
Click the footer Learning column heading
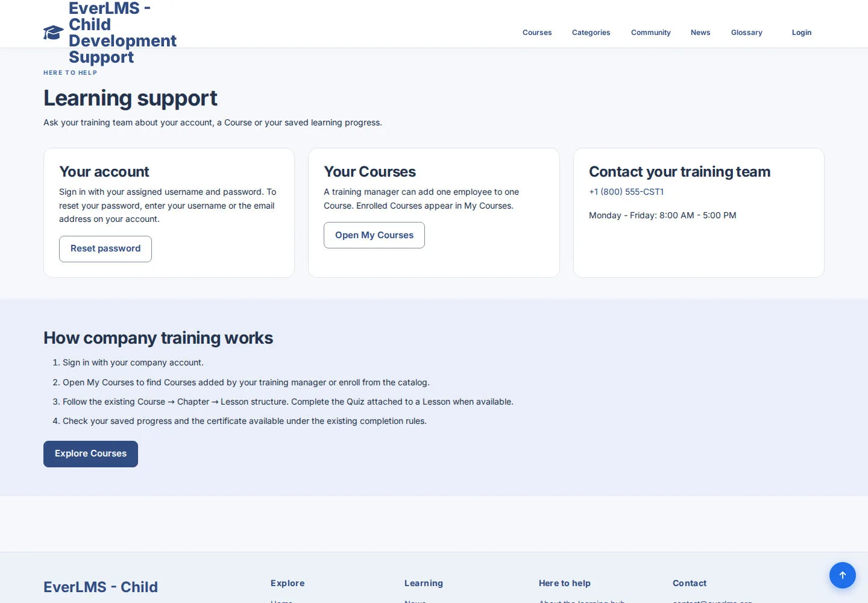pos(424,583)
